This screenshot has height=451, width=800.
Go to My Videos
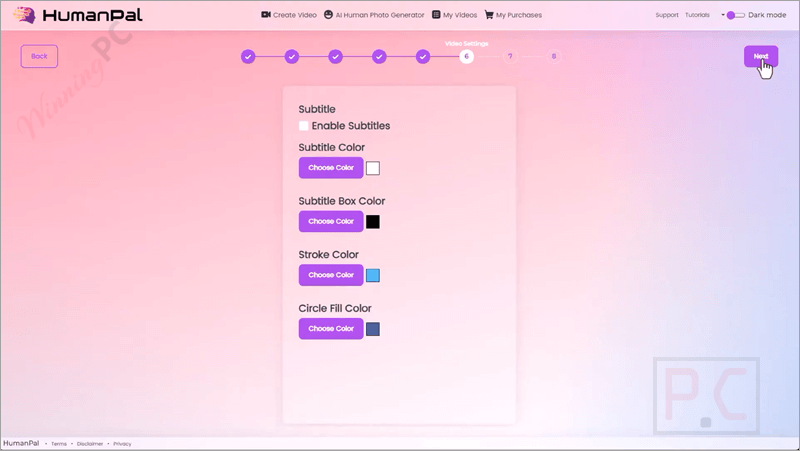[455, 15]
